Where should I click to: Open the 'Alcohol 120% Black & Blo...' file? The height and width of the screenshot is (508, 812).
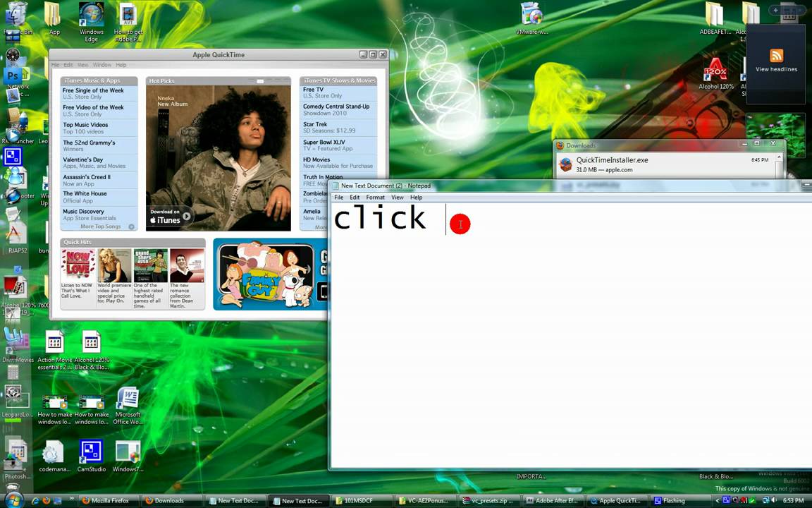point(91,343)
